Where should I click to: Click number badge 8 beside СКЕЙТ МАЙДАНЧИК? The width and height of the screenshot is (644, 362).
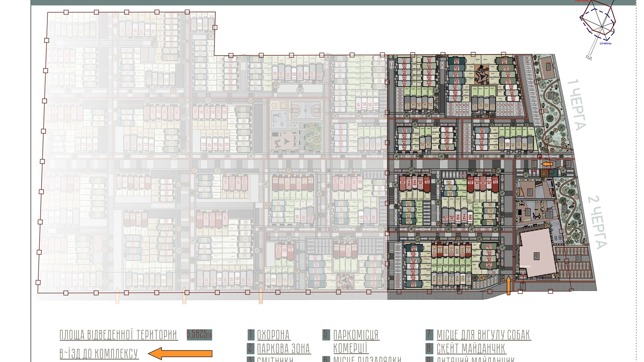click(x=429, y=348)
